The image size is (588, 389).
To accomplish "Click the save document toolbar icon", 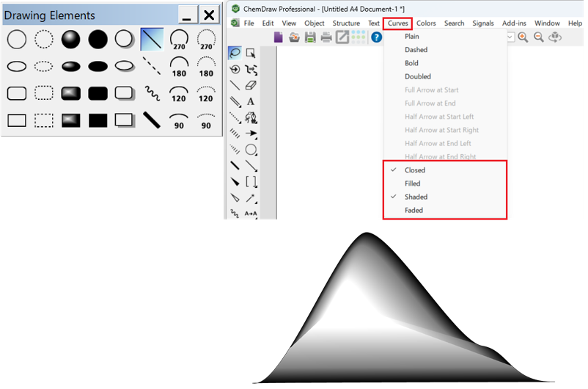I will [x=310, y=37].
